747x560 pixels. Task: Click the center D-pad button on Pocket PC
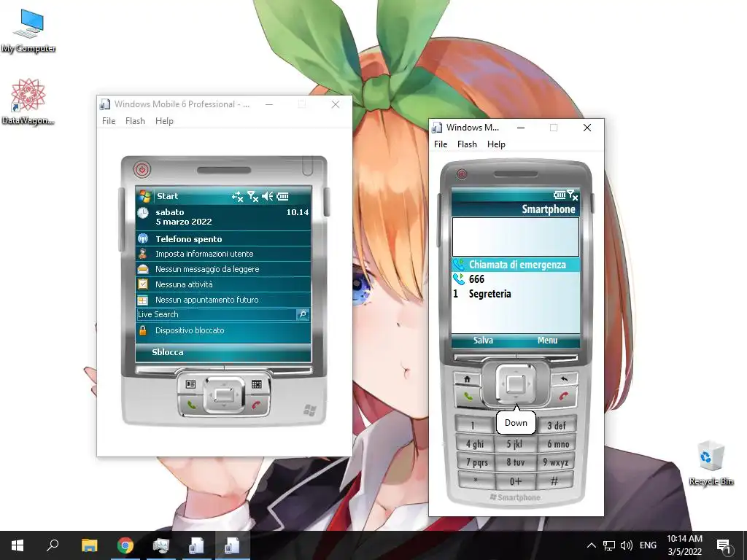pos(224,394)
